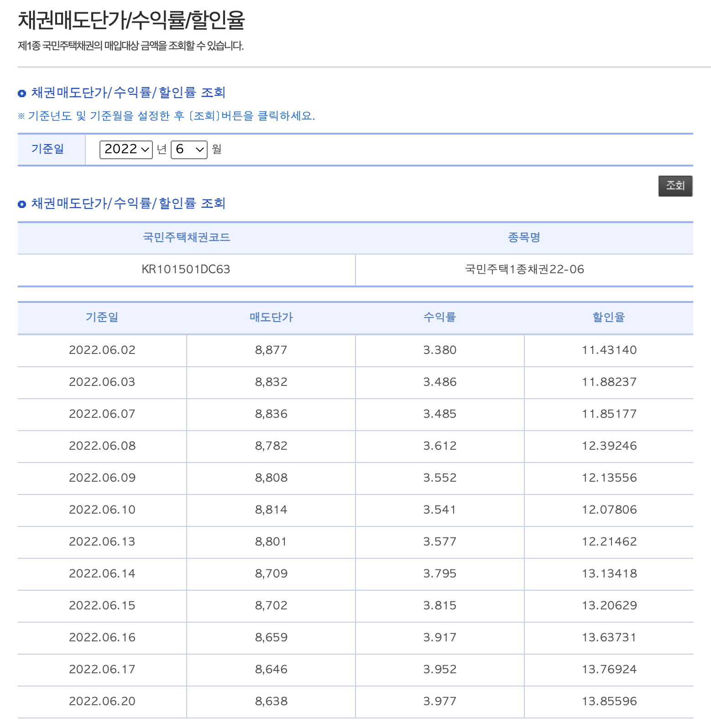
Task: Click the 기준일 table column header
Action: click(102, 317)
